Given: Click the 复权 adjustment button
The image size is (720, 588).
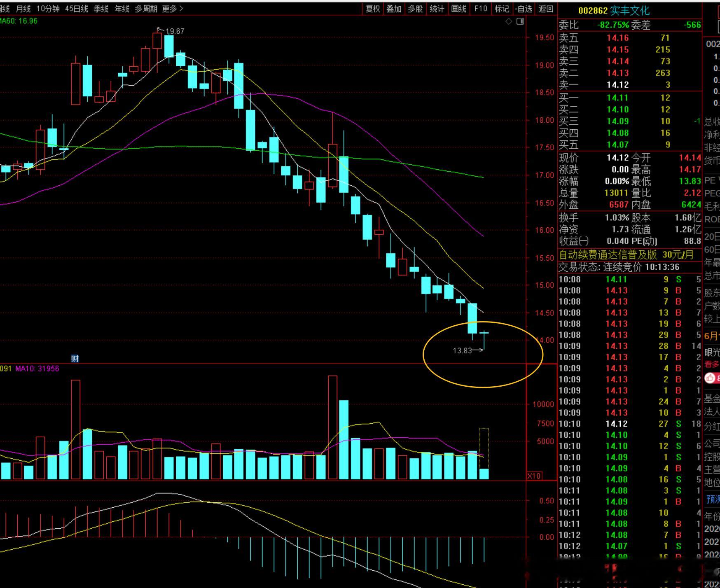Looking at the screenshot, I should [x=373, y=9].
